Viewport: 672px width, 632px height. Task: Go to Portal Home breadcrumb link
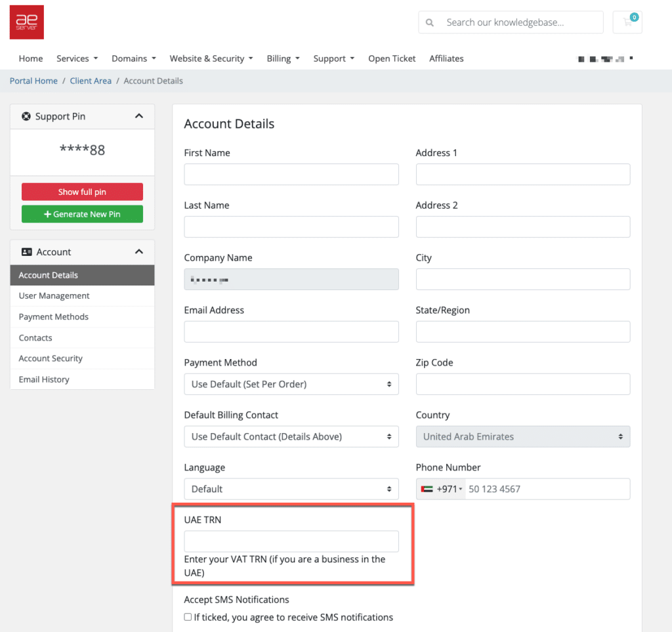click(33, 81)
